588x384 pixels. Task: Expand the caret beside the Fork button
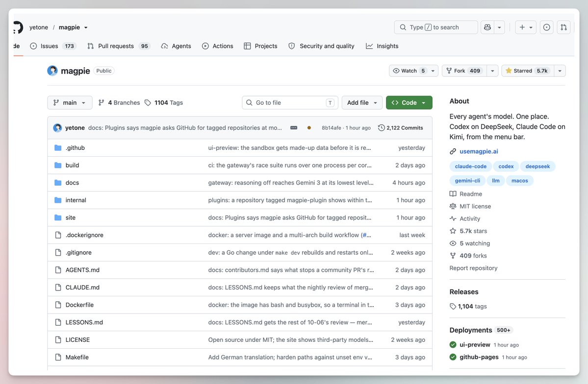492,71
